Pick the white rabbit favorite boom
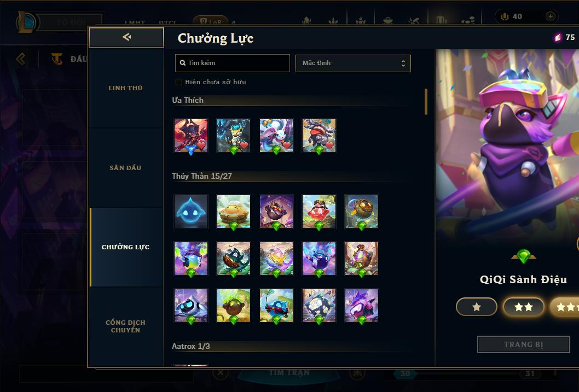579x392 pixels. click(x=276, y=136)
